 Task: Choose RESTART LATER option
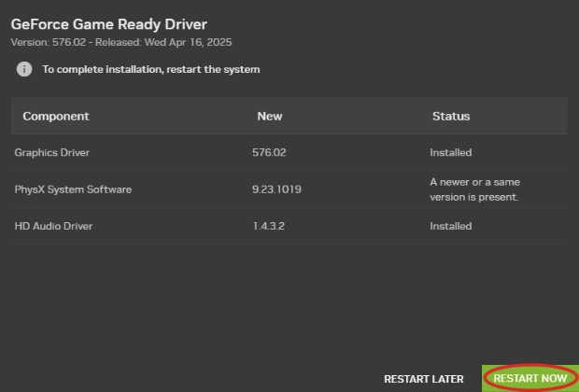pos(424,379)
